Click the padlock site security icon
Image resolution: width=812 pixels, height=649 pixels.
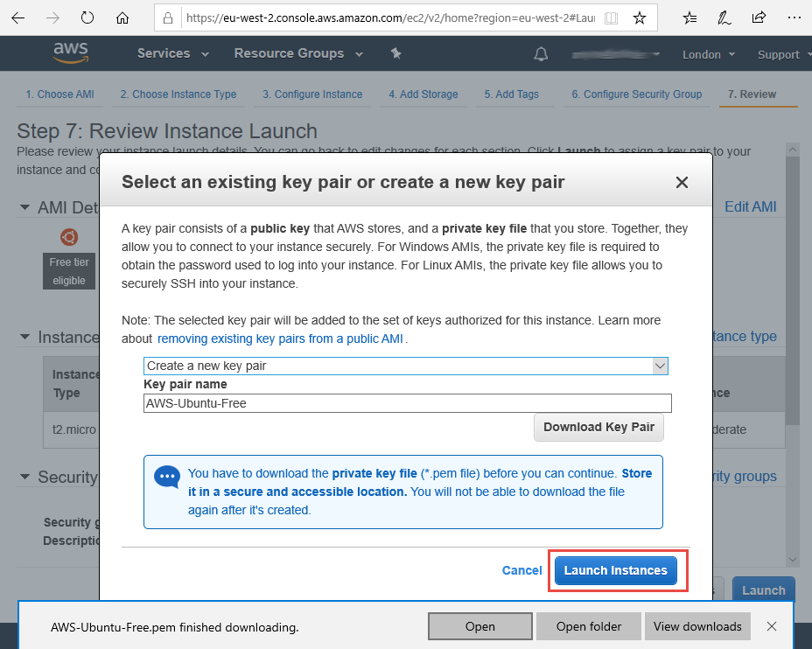coord(168,18)
